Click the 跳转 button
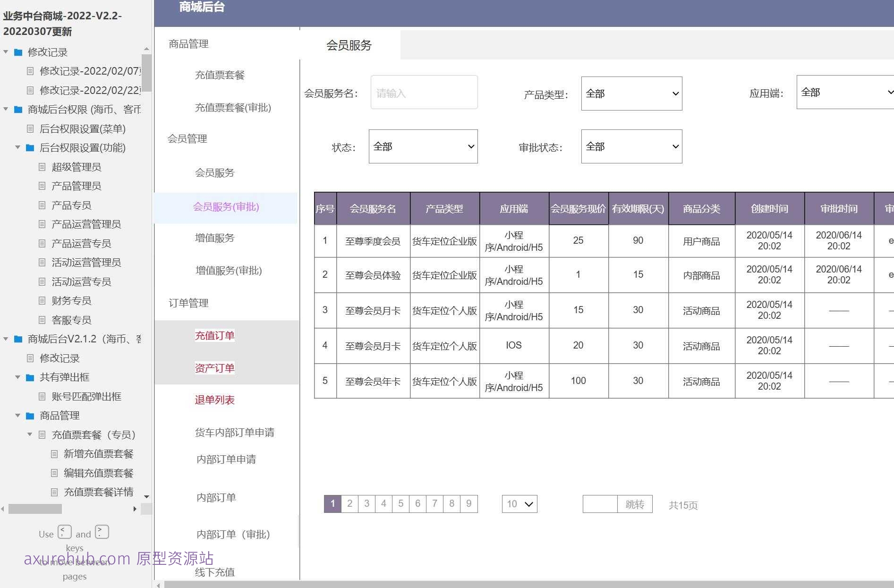894x588 pixels. click(635, 504)
